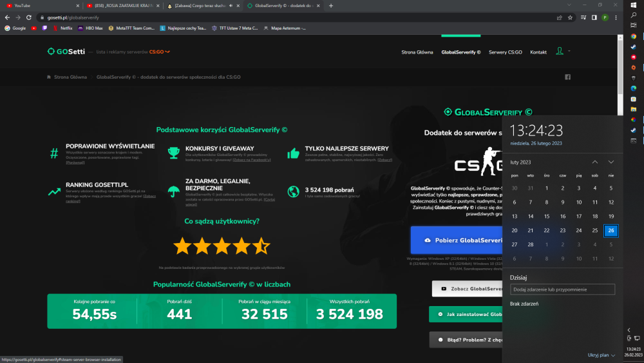Click Jak zainstalować GlobalServerify button
The image size is (644, 363).
click(x=466, y=314)
